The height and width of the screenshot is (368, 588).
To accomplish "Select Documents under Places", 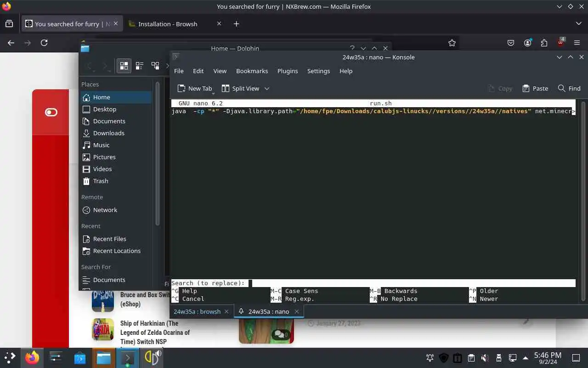I will point(116,121).
